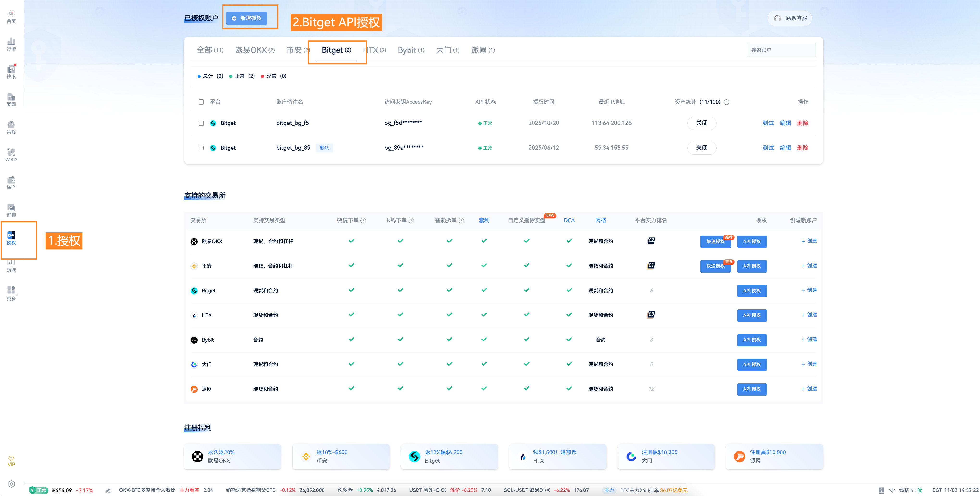The image size is (980, 496).
Task: Click the 新增授权 button
Action: coord(247,18)
